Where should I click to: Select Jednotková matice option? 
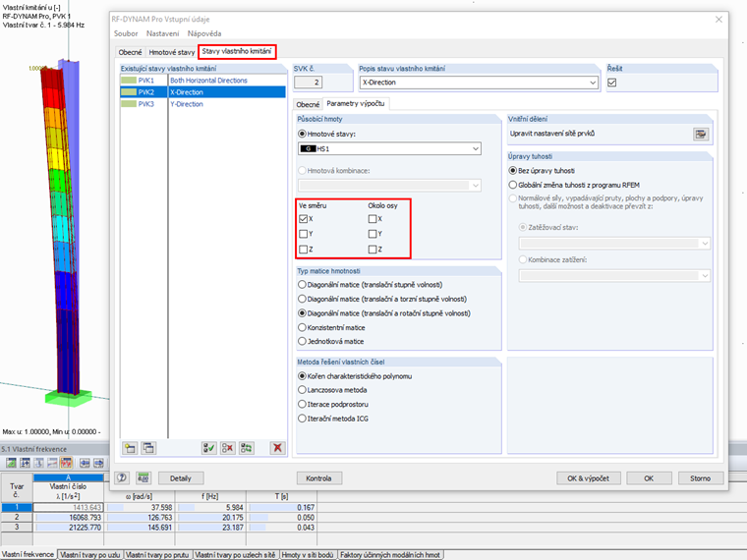302,342
